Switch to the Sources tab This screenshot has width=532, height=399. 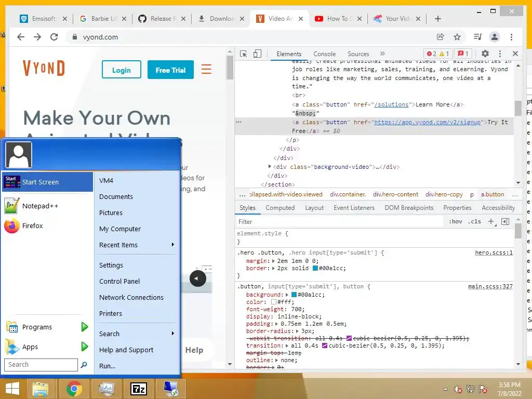point(358,54)
